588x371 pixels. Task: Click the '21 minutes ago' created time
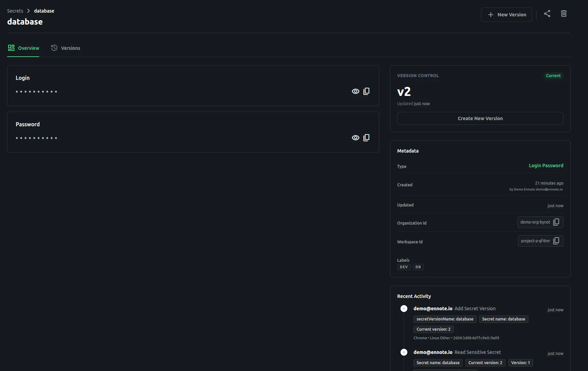pyautogui.click(x=549, y=183)
